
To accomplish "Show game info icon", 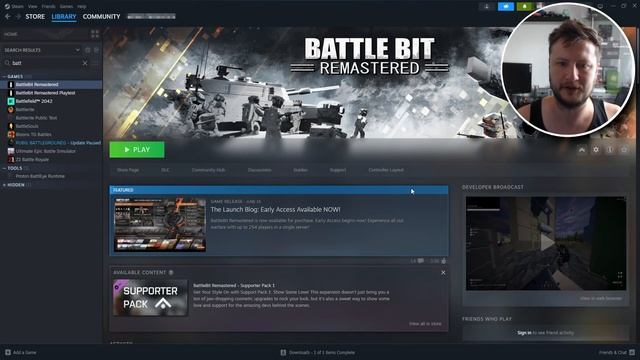I will [610, 150].
